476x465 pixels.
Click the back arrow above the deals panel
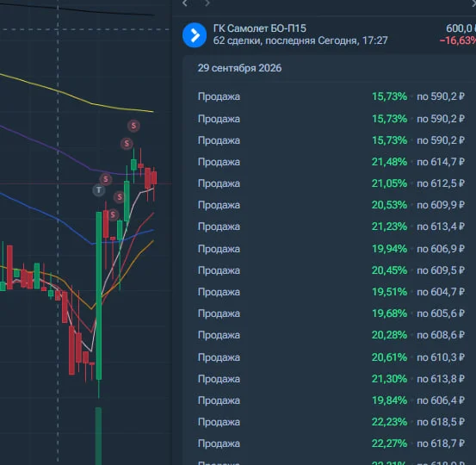tap(185, 3)
